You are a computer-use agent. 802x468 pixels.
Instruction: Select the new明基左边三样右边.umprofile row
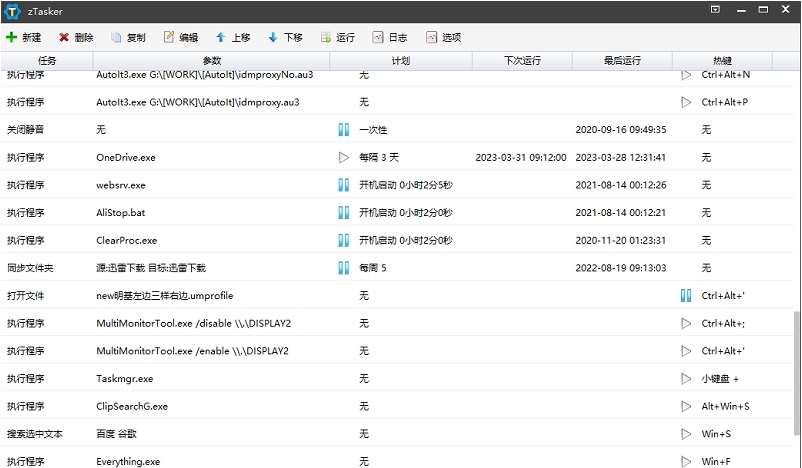coord(397,295)
